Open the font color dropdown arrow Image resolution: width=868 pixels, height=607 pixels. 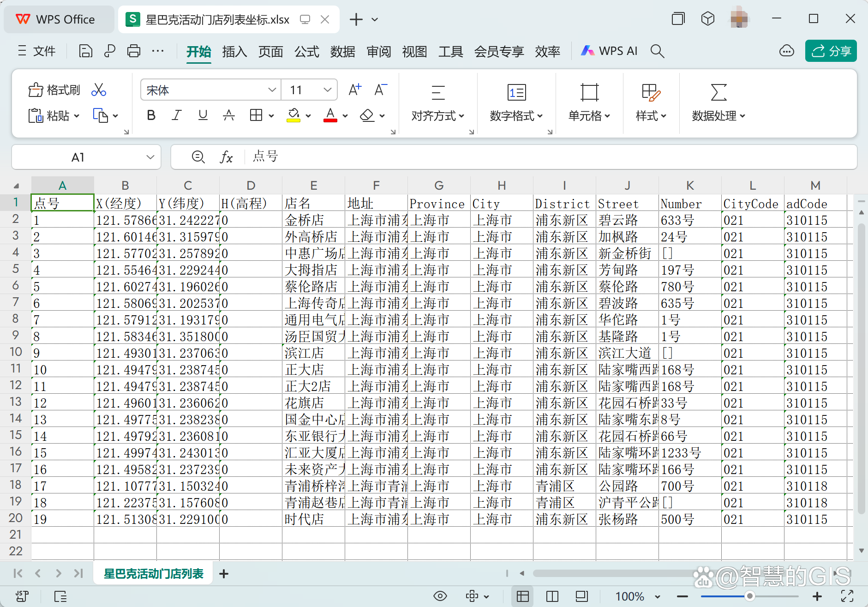[345, 116]
